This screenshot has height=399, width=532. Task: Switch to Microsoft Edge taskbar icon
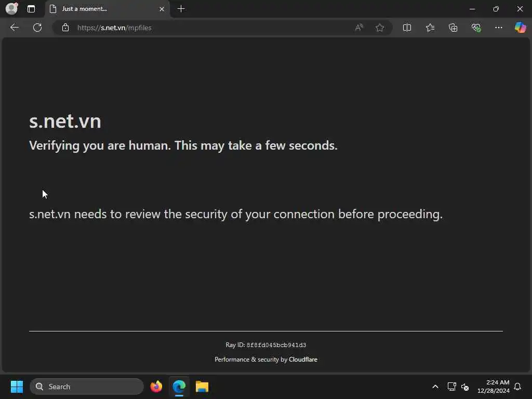179,387
